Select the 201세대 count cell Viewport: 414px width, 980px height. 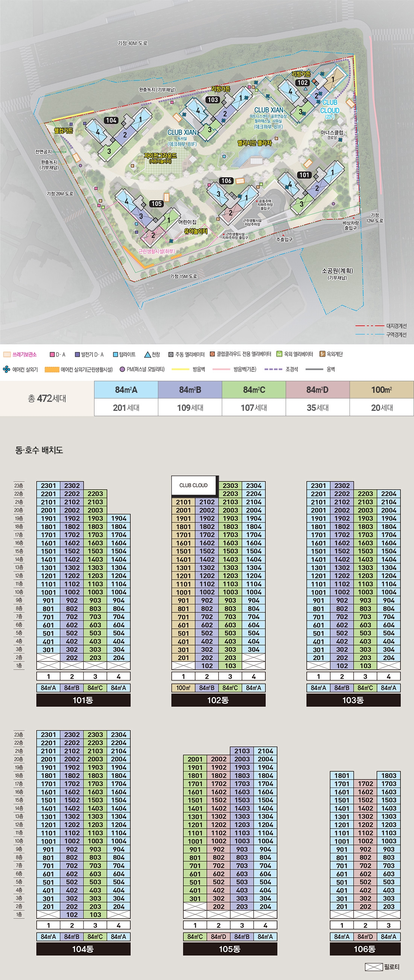tap(126, 407)
